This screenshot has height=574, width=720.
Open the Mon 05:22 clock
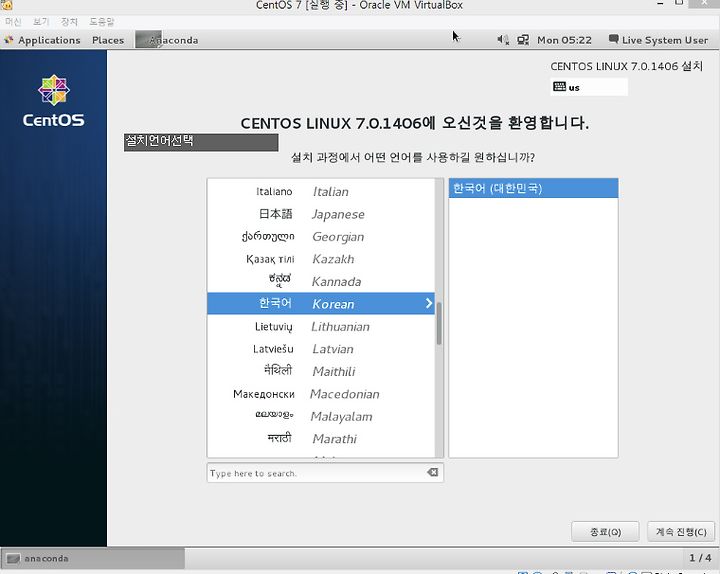pos(564,40)
